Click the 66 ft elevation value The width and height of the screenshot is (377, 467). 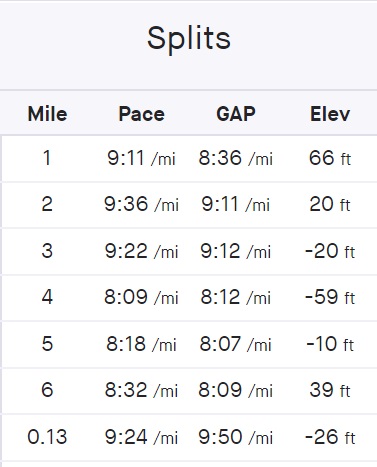pos(330,158)
